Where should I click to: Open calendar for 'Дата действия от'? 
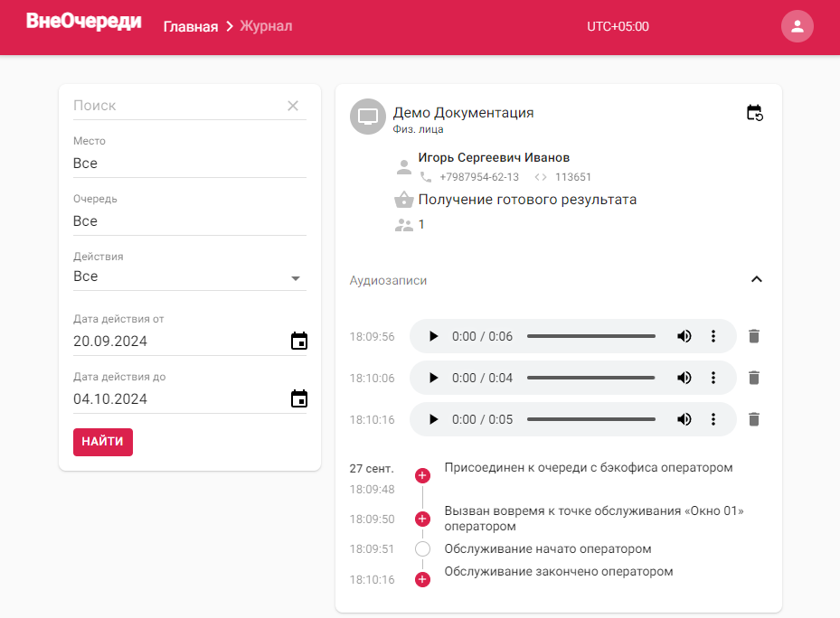299,341
